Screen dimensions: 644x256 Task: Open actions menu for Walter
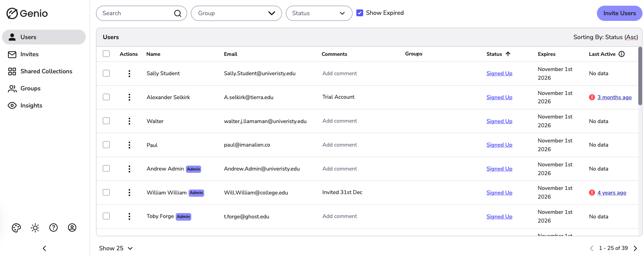click(129, 121)
